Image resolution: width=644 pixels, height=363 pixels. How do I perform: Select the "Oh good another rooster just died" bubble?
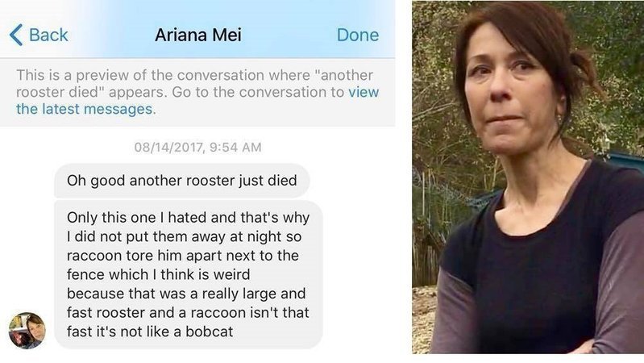tap(181, 181)
